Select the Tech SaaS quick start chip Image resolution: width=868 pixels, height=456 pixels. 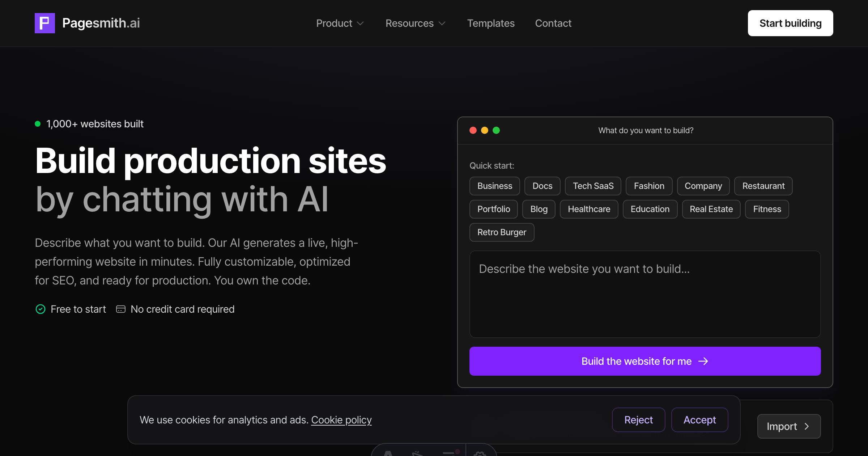(593, 186)
